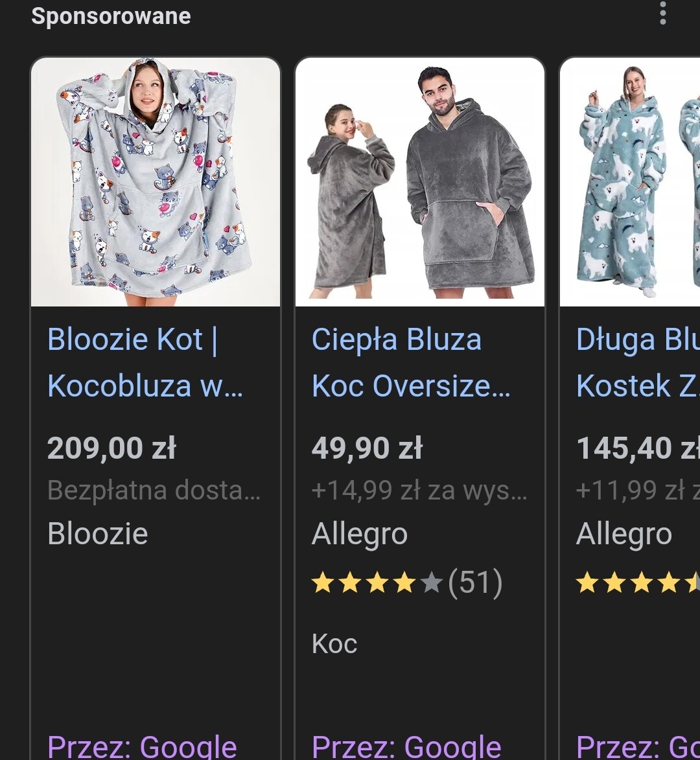Click the +14,99 zł shipping cost text
700x760 pixels.
[x=419, y=490]
